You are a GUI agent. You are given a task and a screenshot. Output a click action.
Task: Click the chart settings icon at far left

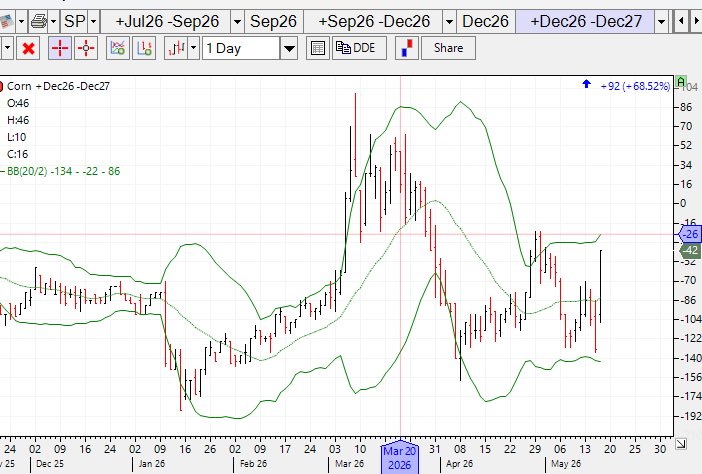6,21
